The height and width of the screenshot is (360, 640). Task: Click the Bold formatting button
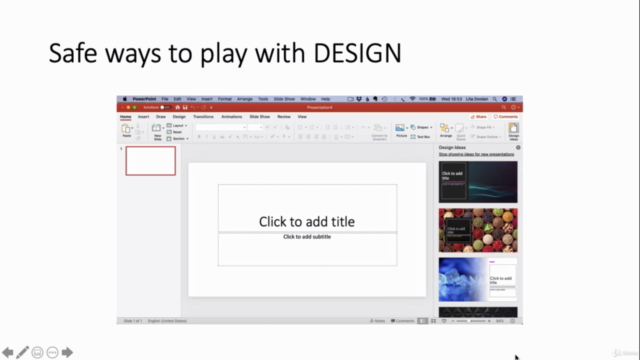coord(199,137)
